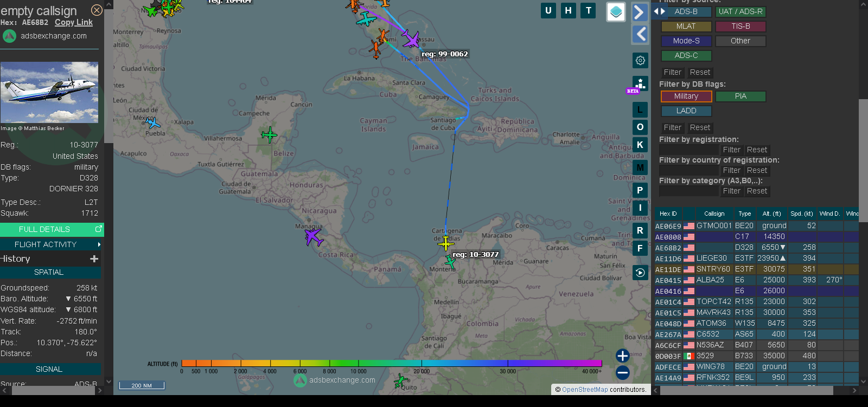Screen dimensions: 868x407
Task: Sort table by Wind D. column
Action: (x=829, y=214)
